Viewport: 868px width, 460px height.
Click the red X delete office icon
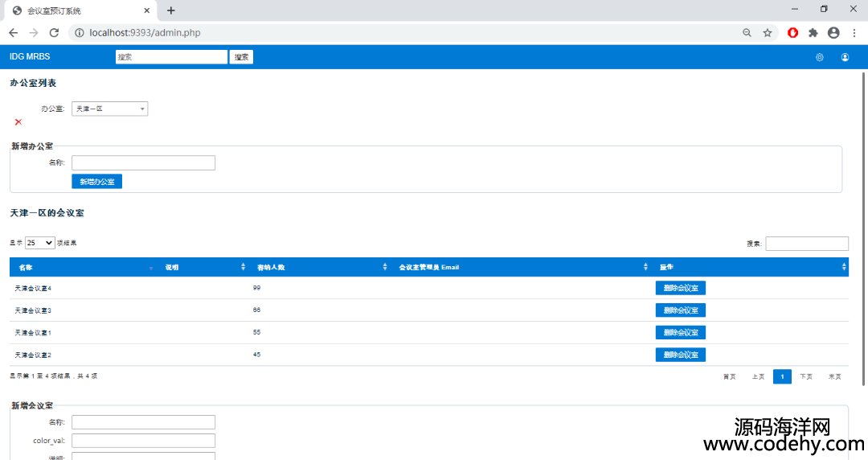[18, 122]
